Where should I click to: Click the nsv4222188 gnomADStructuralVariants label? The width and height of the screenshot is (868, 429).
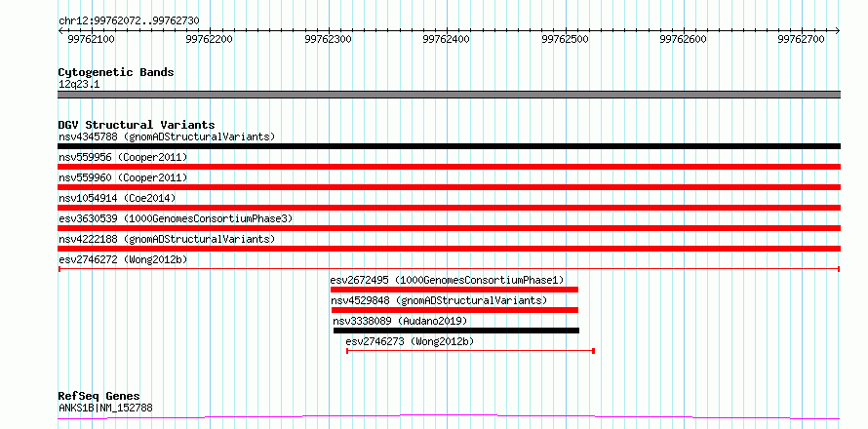coord(167,239)
